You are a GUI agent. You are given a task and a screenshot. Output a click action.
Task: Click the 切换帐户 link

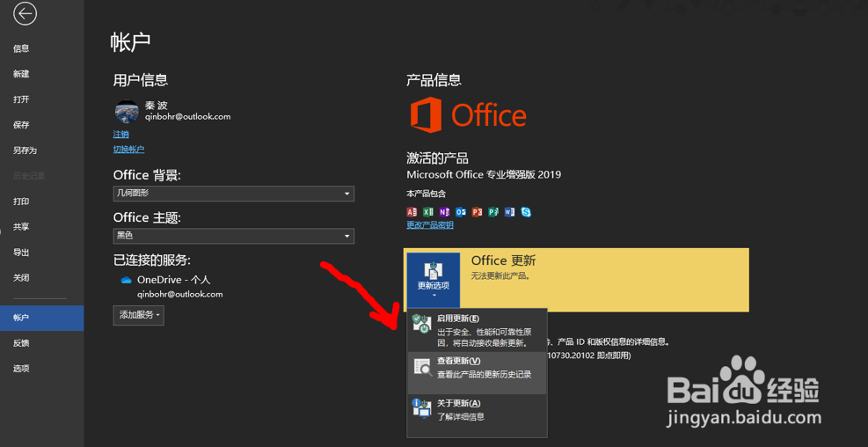tap(129, 149)
